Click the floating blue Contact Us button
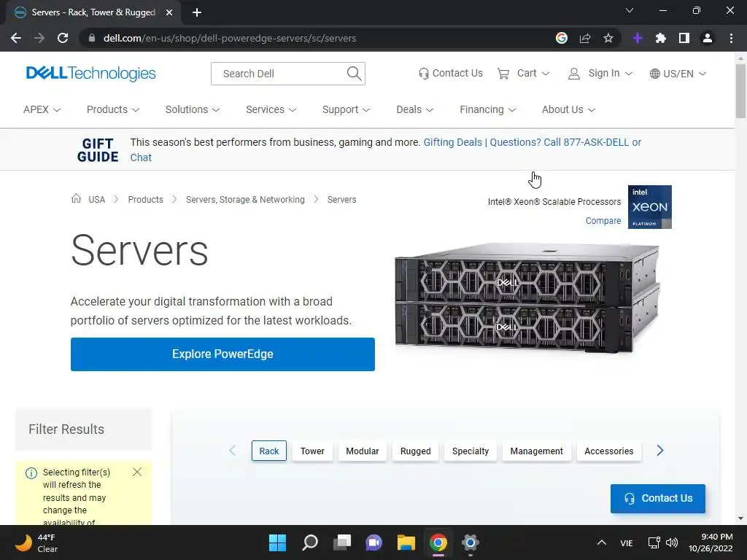Viewport: 747px width, 560px height. click(658, 499)
